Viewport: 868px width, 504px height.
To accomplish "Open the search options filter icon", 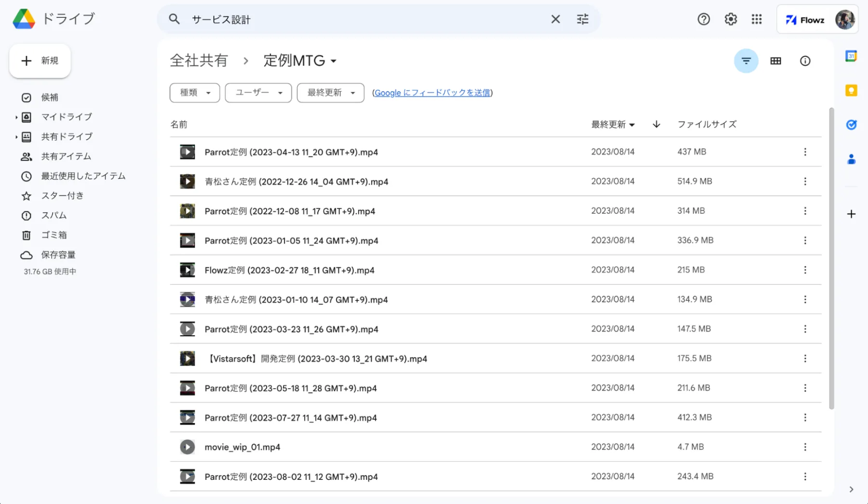I will click(x=583, y=19).
